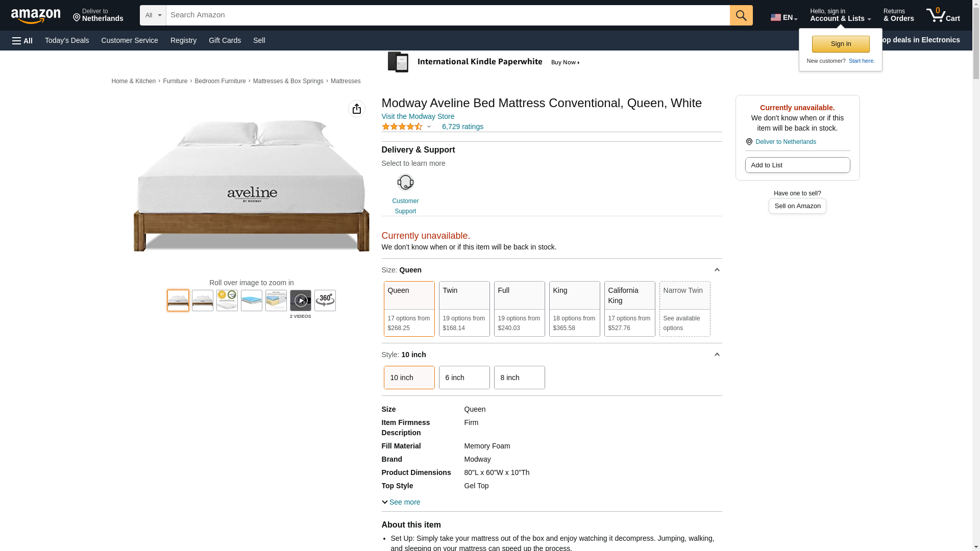980x551 pixels.
Task: Open Today's Deals in navigation bar
Action: (x=67, y=40)
